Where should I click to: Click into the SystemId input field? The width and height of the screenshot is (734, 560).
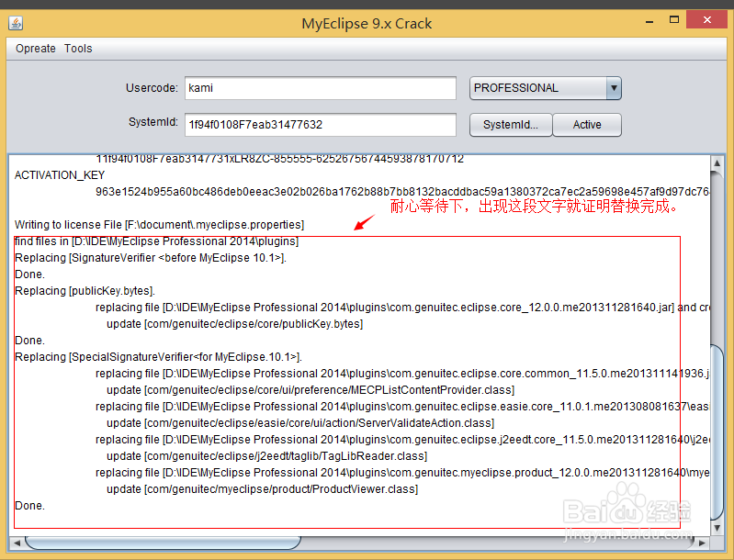click(321, 125)
